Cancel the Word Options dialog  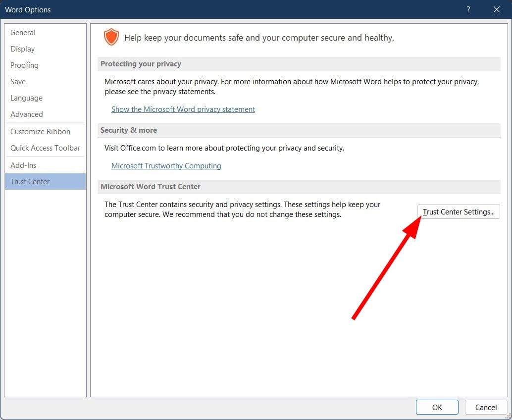pos(486,407)
